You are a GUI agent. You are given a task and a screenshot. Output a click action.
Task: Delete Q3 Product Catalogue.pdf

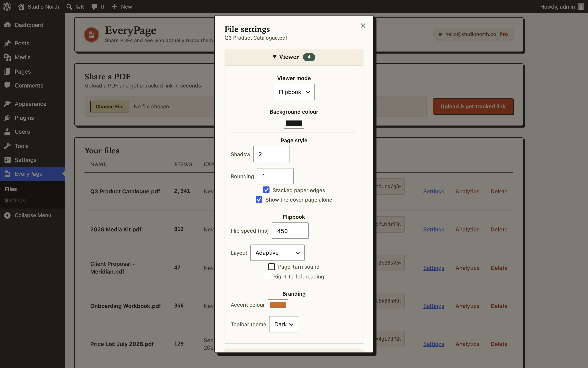point(499,192)
